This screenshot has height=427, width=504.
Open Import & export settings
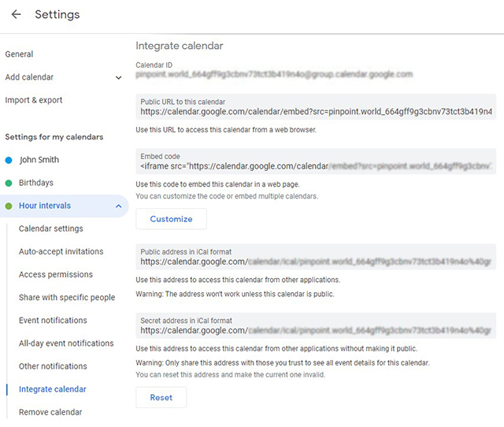pyautogui.click(x=34, y=100)
